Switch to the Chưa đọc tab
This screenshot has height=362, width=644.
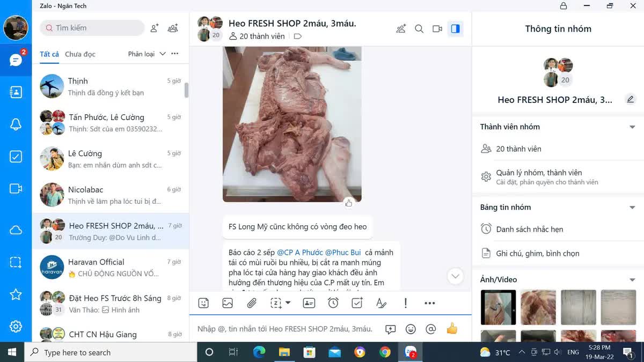point(80,54)
